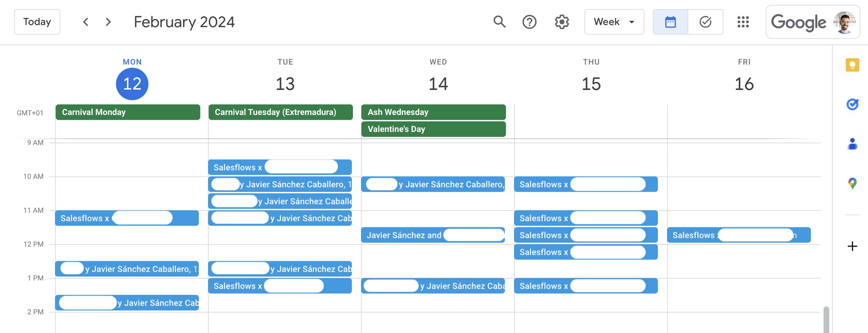The height and width of the screenshot is (333, 868).
Task: Expand the Week view dropdown
Action: [614, 22]
